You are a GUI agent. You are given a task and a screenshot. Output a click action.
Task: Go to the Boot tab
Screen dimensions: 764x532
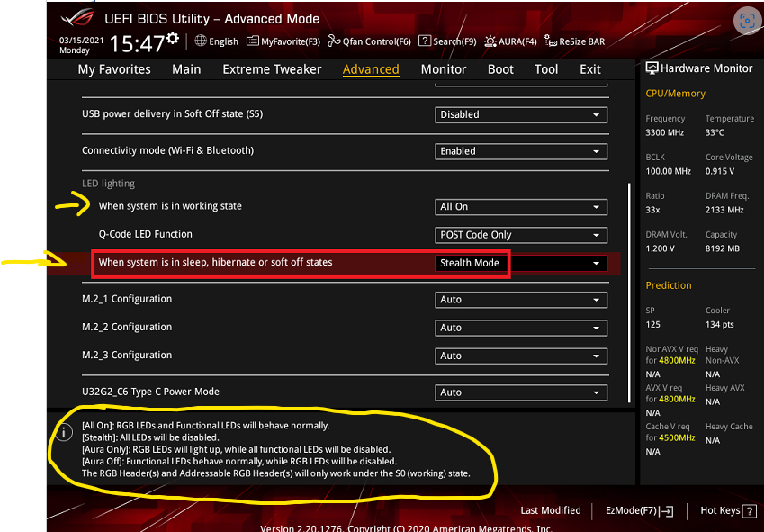click(500, 69)
